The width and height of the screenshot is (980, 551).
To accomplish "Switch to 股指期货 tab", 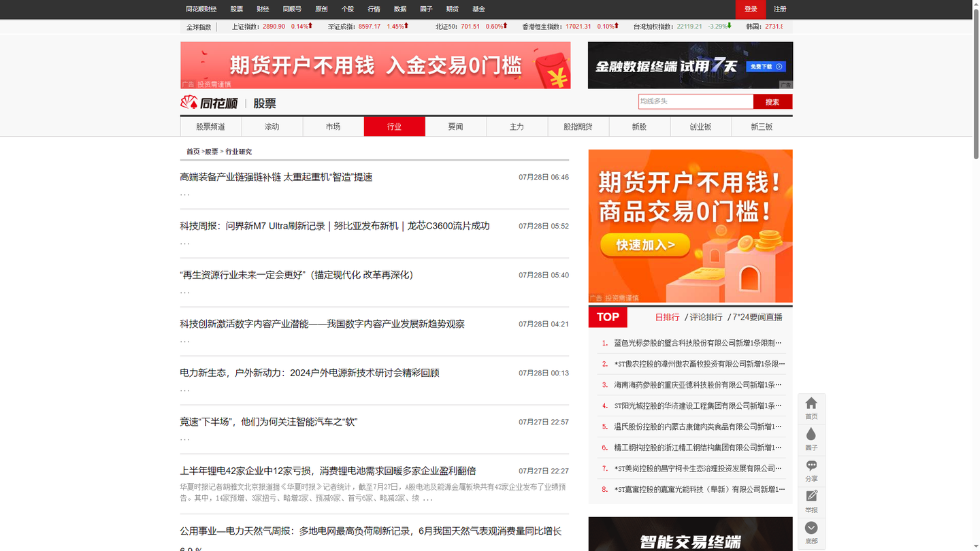I will click(x=578, y=127).
